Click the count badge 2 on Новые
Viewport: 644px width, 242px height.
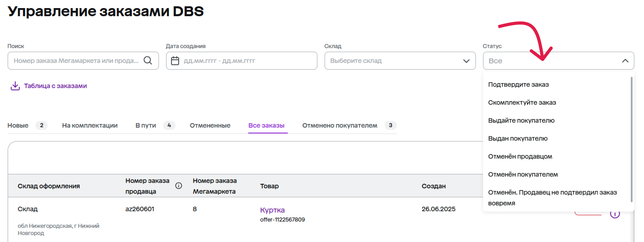[42, 125]
